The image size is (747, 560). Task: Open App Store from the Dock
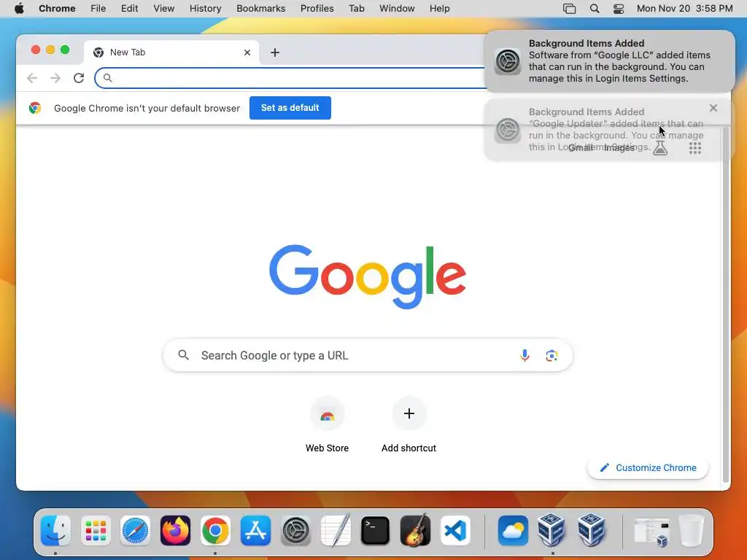(x=255, y=530)
